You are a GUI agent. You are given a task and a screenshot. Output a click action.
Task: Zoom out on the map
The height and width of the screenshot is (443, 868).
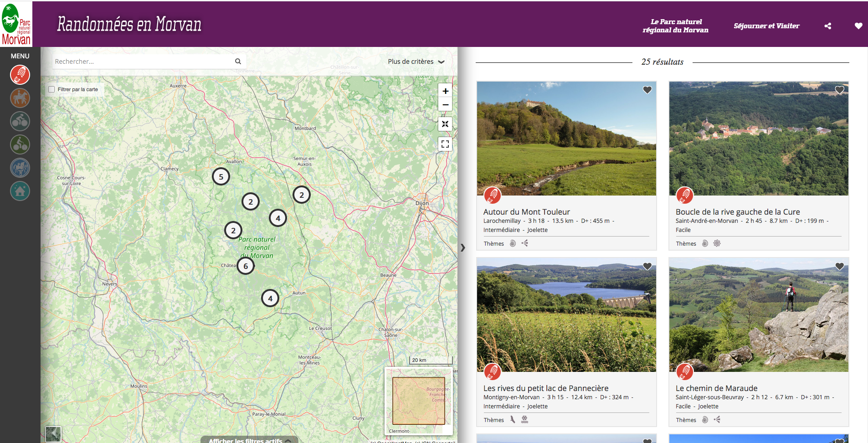[x=445, y=105]
